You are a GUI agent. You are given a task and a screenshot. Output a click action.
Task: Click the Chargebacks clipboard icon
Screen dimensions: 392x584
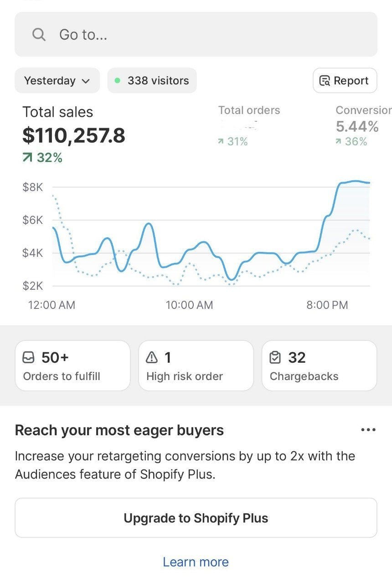[275, 358]
